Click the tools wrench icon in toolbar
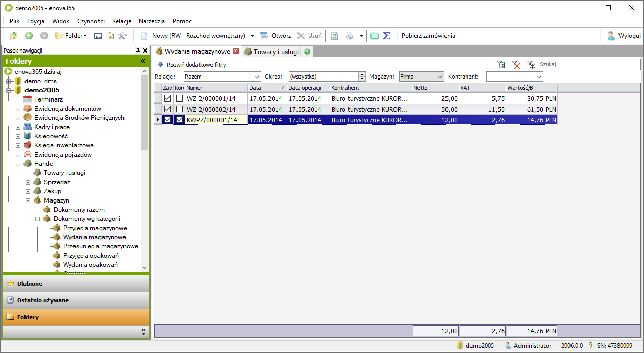 122,36
